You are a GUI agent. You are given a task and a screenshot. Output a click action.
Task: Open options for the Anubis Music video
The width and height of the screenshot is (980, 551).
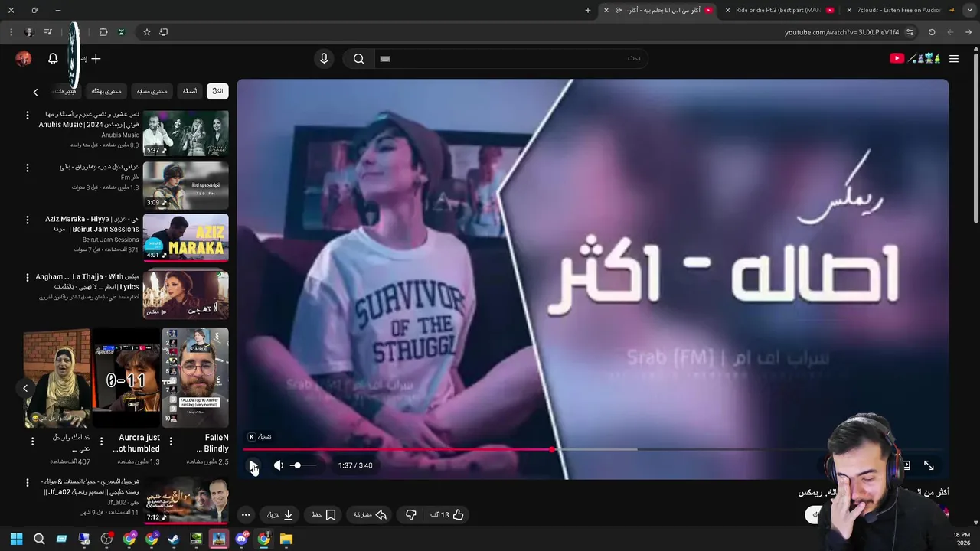[x=28, y=116]
